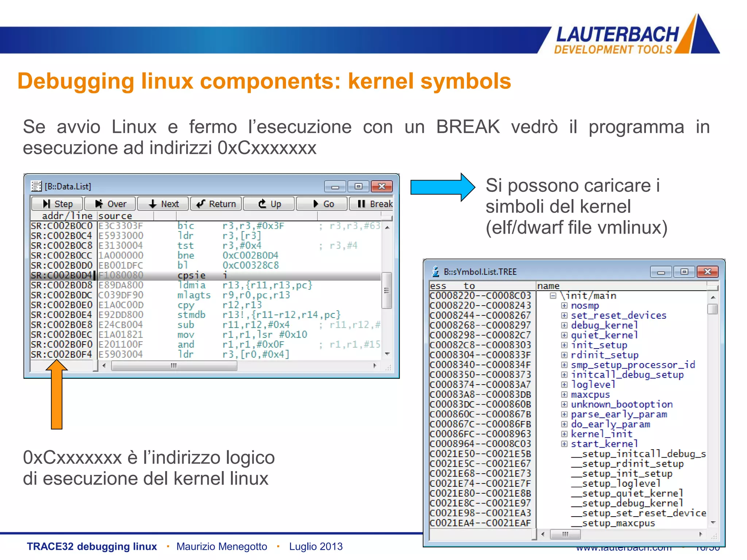
Task: Select address range C0008964--C0008C03
Action: click(480, 444)
